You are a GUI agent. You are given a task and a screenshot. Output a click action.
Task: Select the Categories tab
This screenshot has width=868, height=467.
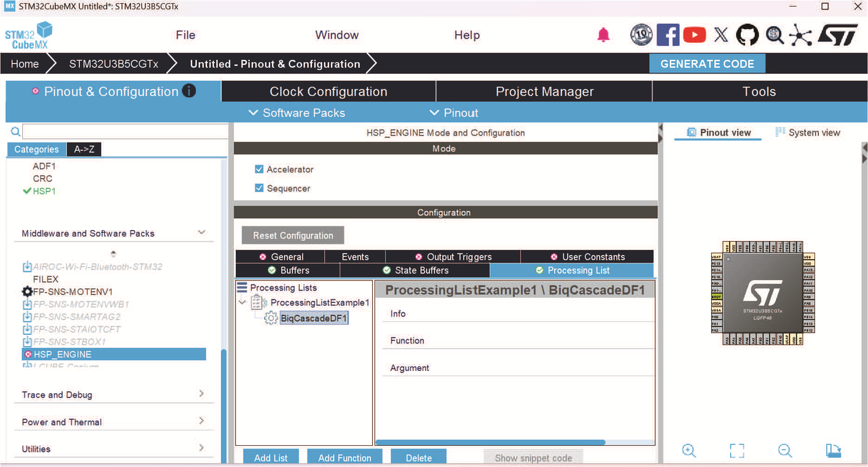(x=37, y=149)
